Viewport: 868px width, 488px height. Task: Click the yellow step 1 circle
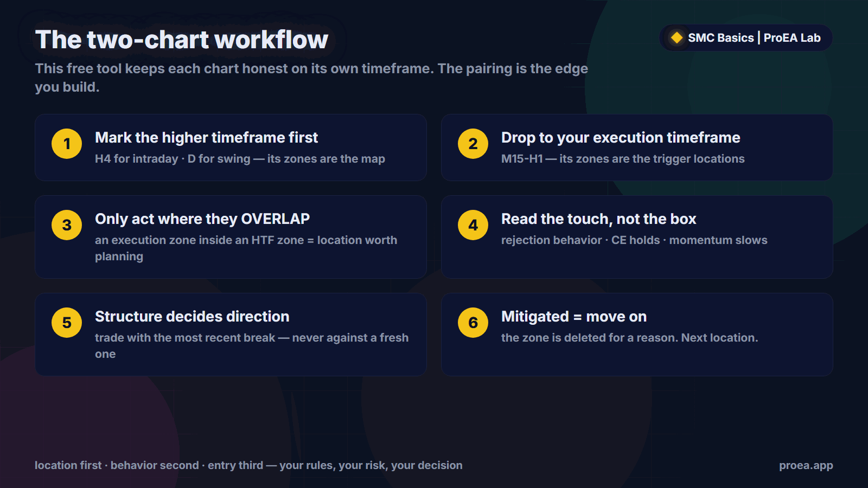point(67,144)
